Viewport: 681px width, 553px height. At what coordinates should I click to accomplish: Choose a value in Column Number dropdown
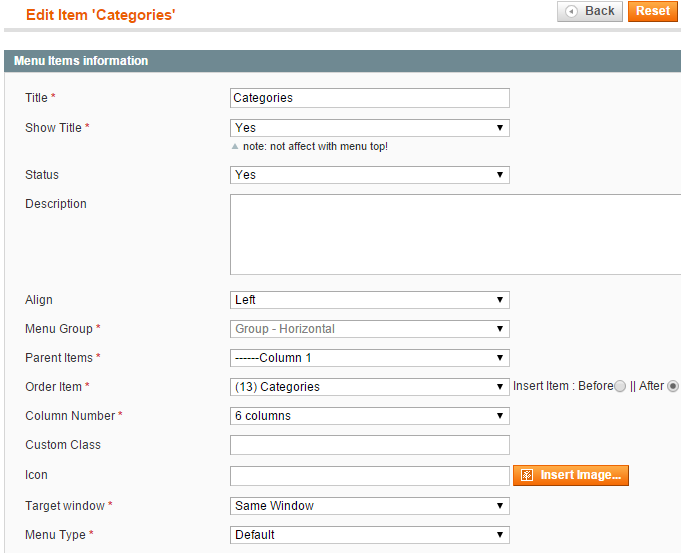(370, 416)
